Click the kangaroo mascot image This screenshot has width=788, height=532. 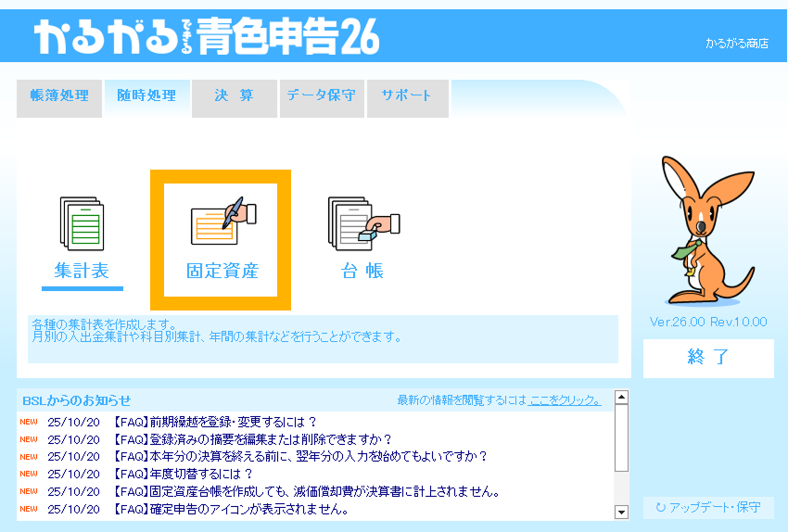pyautogui.click(x=707, y=230)
